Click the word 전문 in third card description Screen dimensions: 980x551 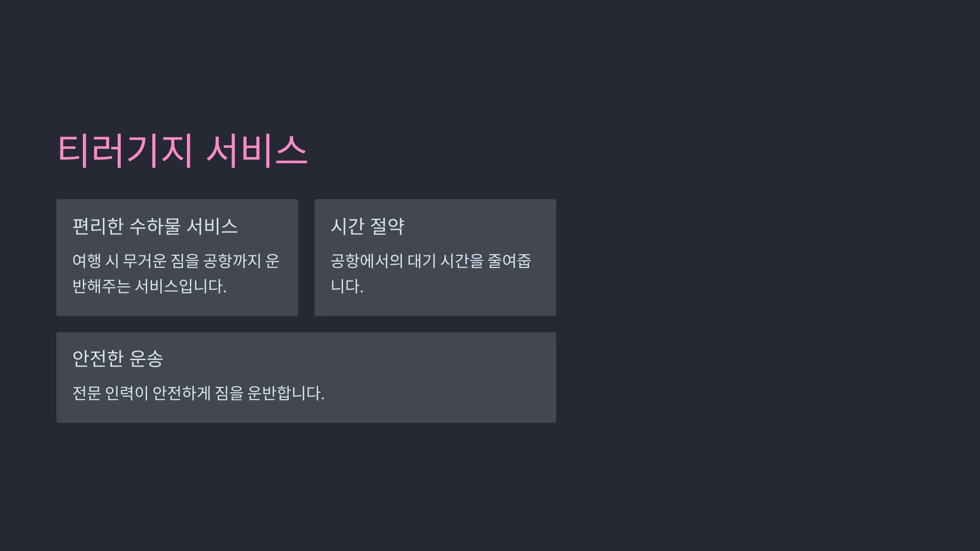tap(87, 393)
